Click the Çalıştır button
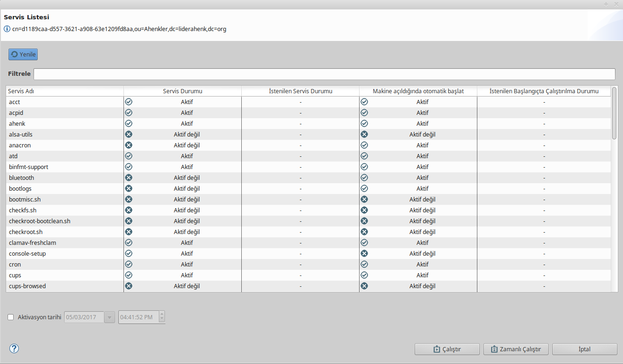This screenshot has height=364, width=623. pos(447,349)
